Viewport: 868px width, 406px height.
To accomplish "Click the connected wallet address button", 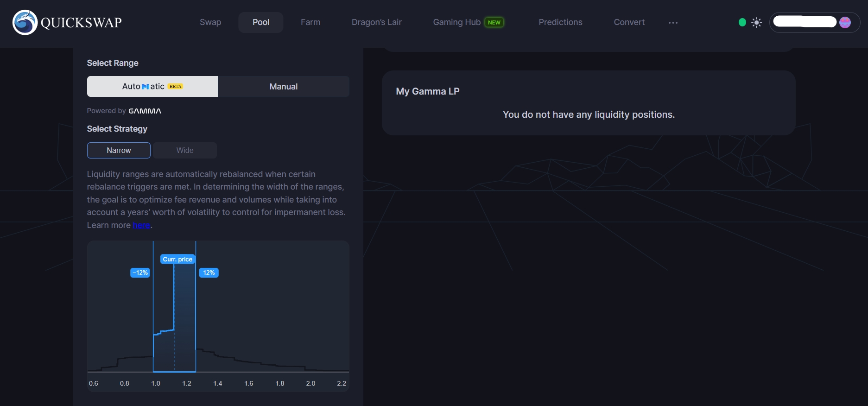I will 805,22.
